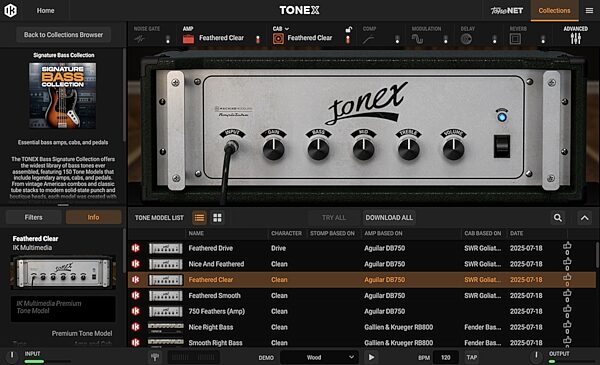600x365 pixels.
Task: Like the Feathered Drive tone model
Action: point(567,246)
